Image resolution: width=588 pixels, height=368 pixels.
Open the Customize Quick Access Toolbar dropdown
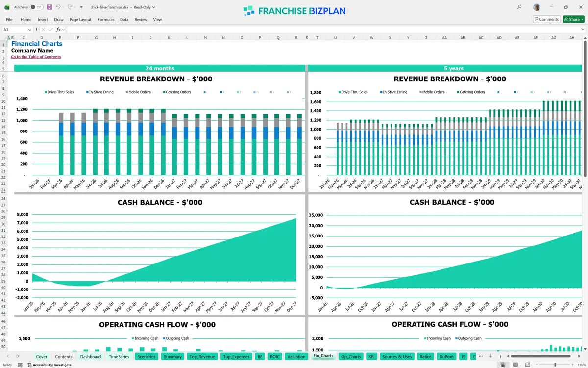pos(82,7)
